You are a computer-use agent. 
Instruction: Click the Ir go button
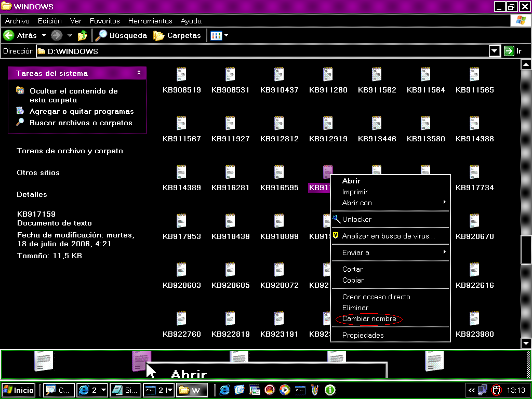513,51
